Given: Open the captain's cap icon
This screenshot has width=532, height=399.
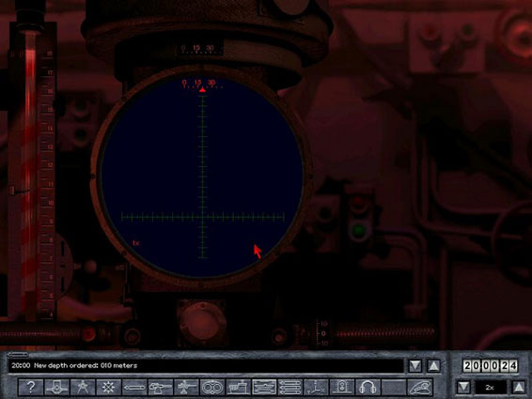Looking at the screenshot, I should [420, 387].
